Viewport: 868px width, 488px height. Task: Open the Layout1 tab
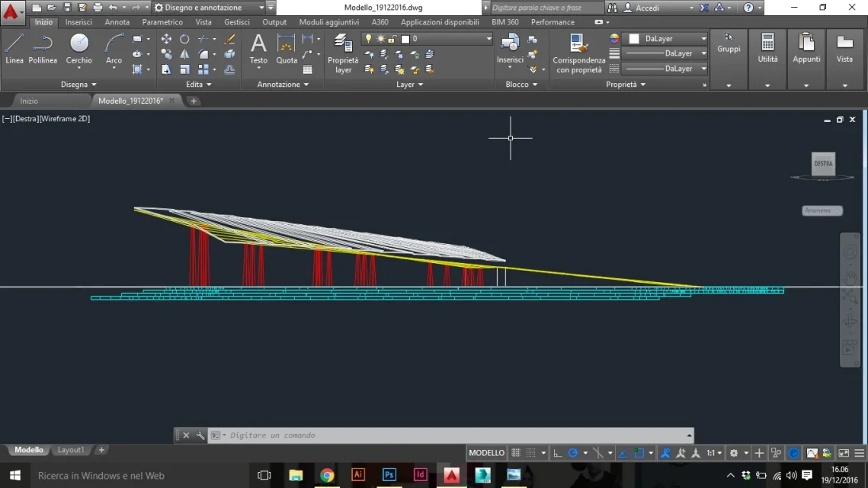(71, 450)
